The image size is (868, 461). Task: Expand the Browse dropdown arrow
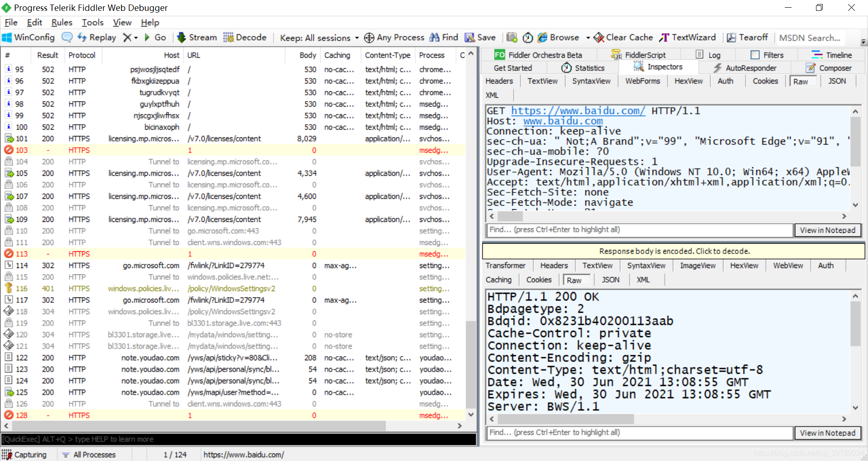[x=588, y=38]
